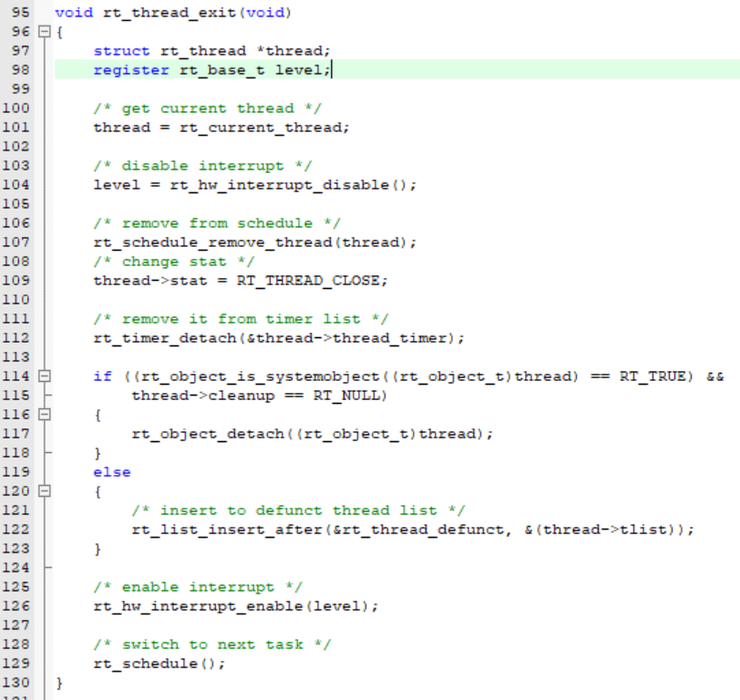Collapse the brace fold at line 116

pos(45,415)
